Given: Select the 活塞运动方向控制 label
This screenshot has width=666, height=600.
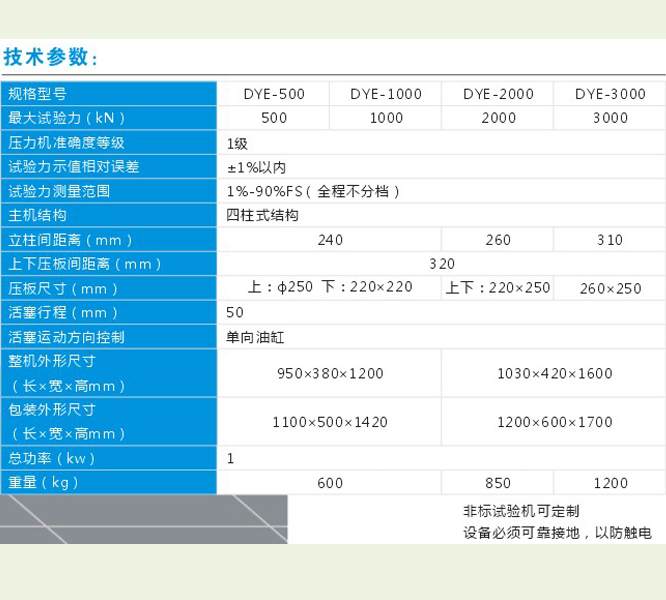Looking at the screenshot, I should pyautogui.click(x=66, y=337).
